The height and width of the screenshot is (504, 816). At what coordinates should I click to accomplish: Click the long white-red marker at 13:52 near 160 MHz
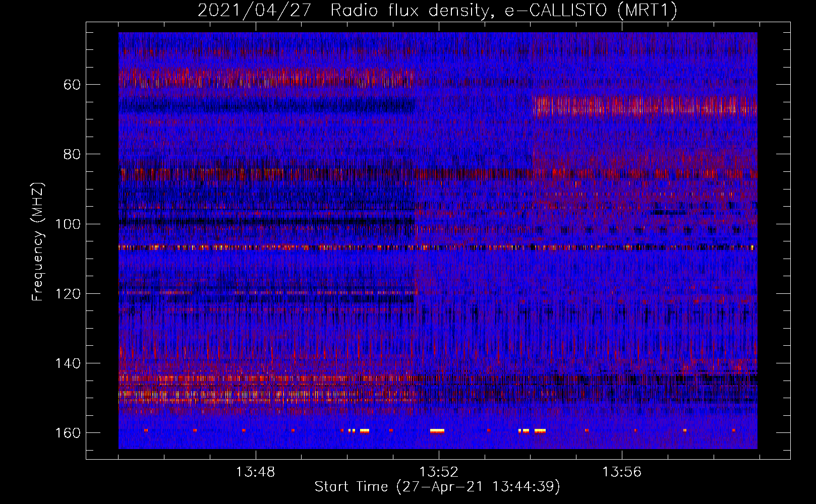pos(437,431)
